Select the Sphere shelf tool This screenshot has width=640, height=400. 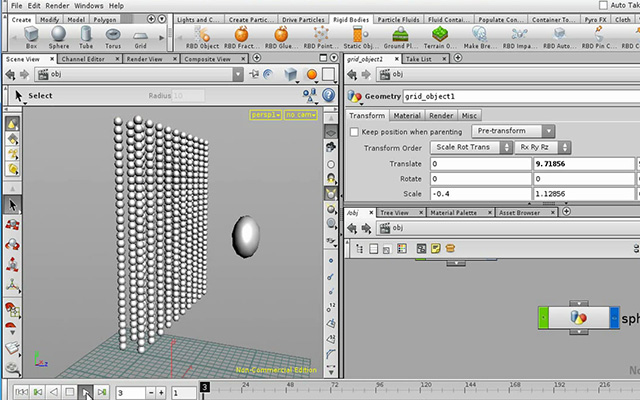click(59, 37)
